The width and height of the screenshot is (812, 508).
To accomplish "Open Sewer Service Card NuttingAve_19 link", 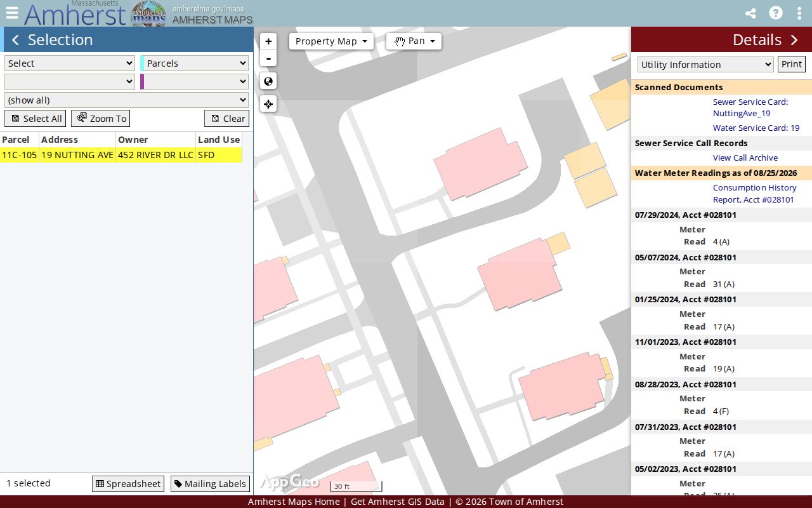I will click(x=750, y=108).
